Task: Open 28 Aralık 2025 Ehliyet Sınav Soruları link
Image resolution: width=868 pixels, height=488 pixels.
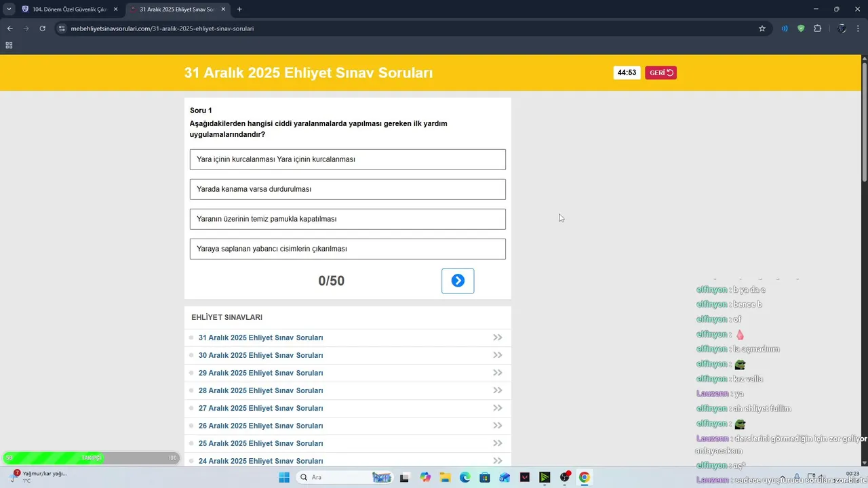Action: pos(260,390)
